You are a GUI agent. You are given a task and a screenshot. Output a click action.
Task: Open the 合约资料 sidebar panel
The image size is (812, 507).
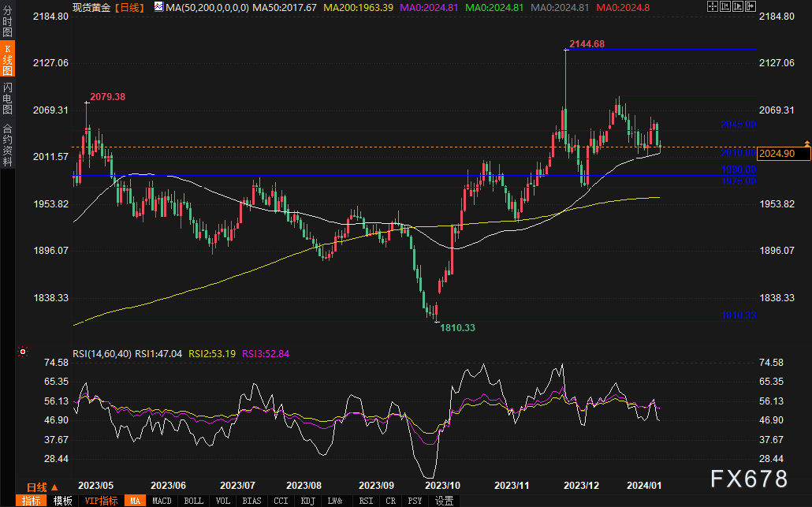[x=7, y=144]
